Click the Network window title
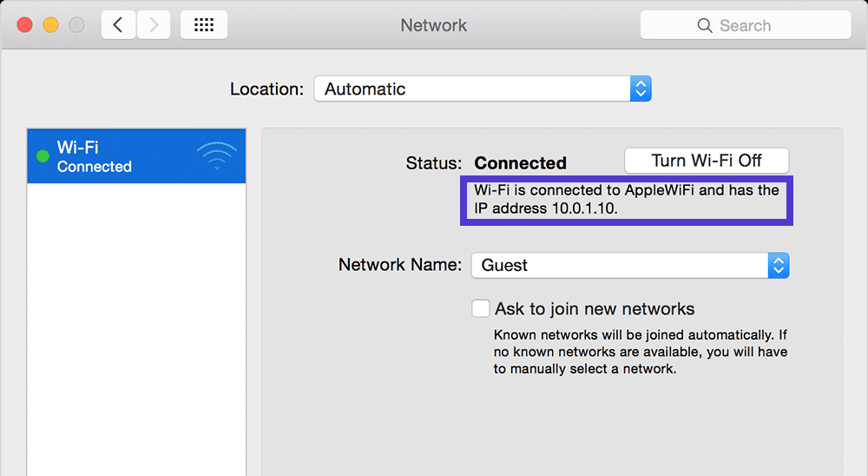Screen dimensions: 868x476 click(x=433, y=25)
